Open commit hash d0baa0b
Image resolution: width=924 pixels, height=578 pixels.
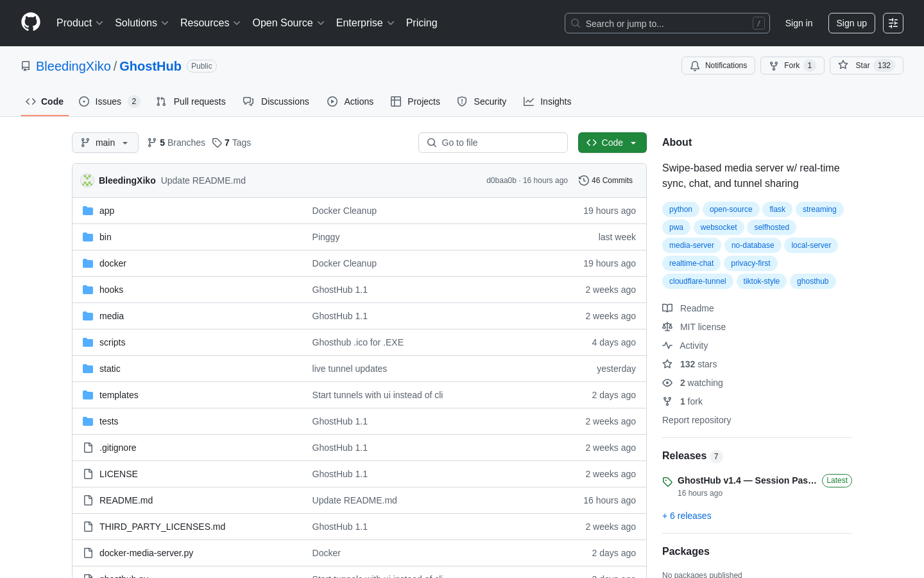[x=501, y=180]
